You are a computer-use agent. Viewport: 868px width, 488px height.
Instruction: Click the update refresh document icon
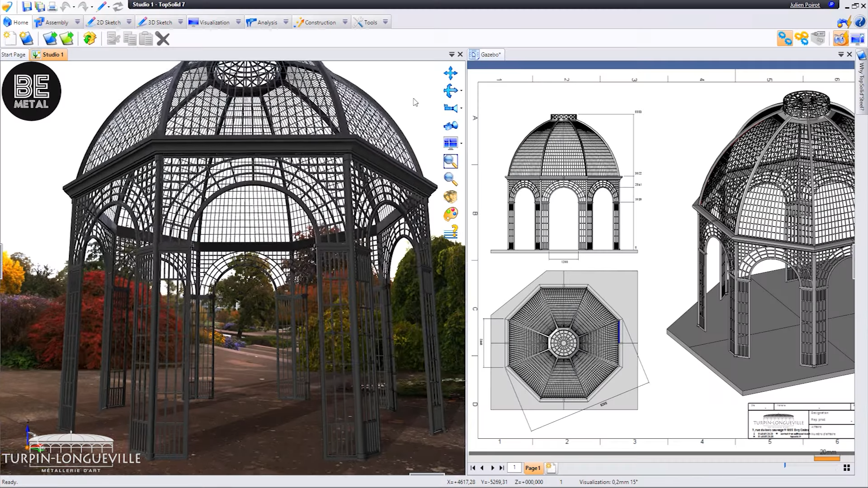click(x=90, y=39)
